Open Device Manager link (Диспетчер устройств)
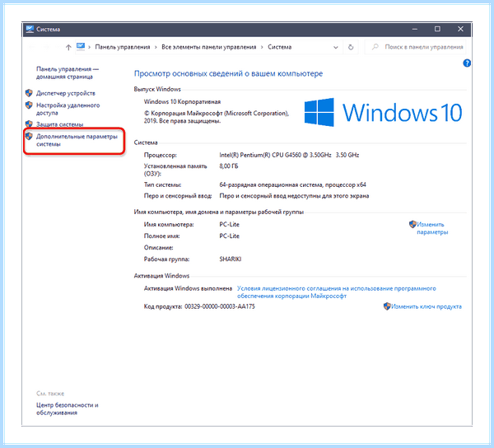This screenshot has height=448, width=494. click(x=66, y=93)
